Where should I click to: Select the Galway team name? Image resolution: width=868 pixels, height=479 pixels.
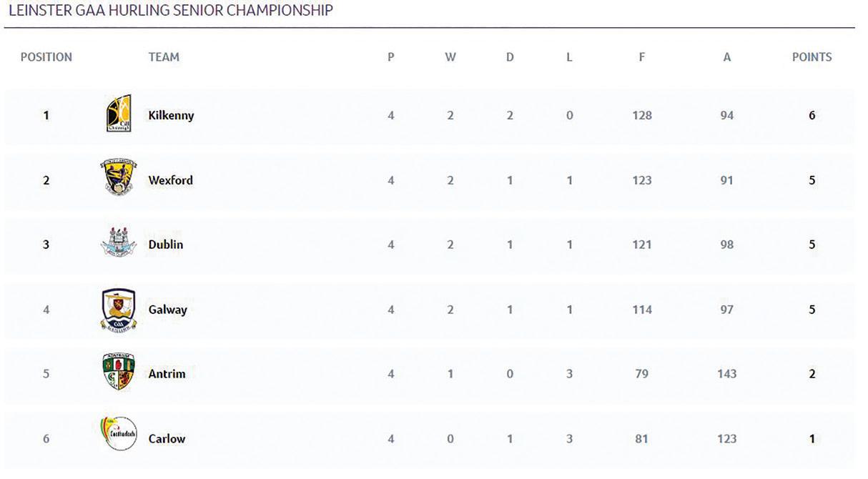coord(168,310)
